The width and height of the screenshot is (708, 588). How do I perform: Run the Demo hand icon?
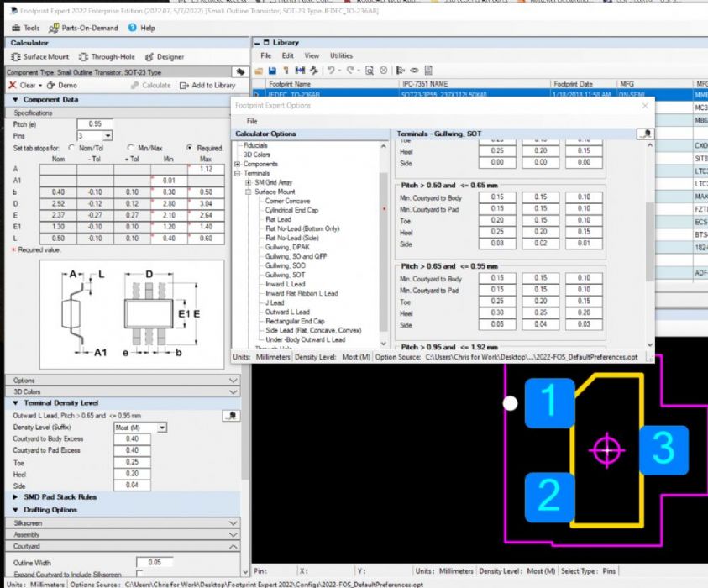tap(51, 85)
